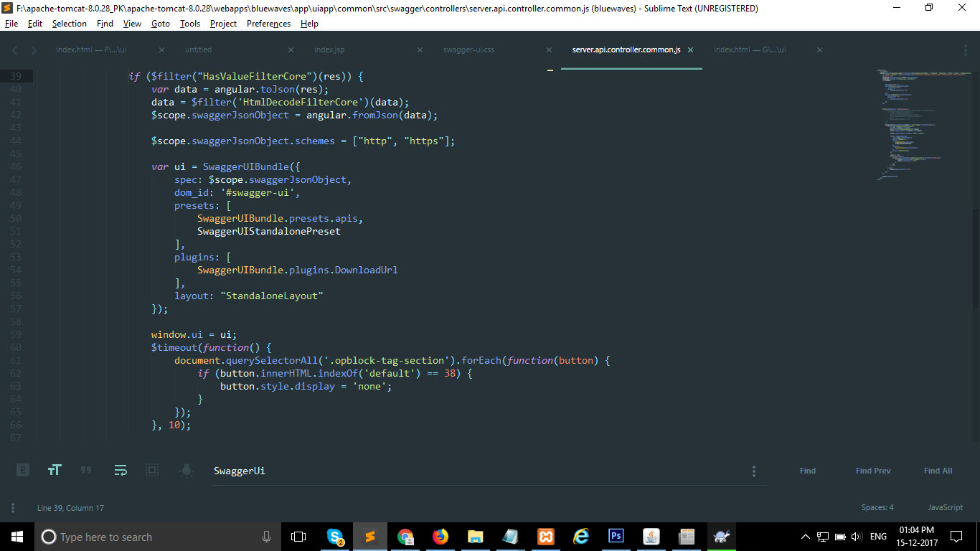Adjust the speaker volume icon
The height and width of the screenshot is (551, 980).
[x=857, y=536]
